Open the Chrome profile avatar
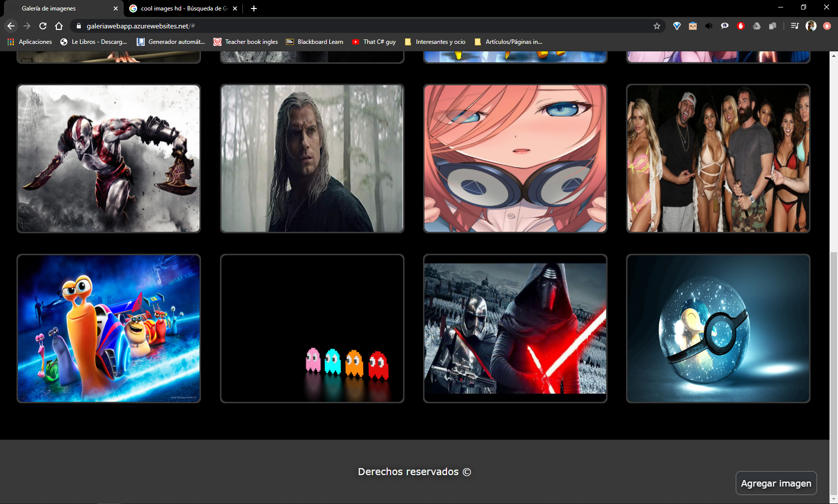The height and width of the screenshot is (504, 838). click(811, 26)
